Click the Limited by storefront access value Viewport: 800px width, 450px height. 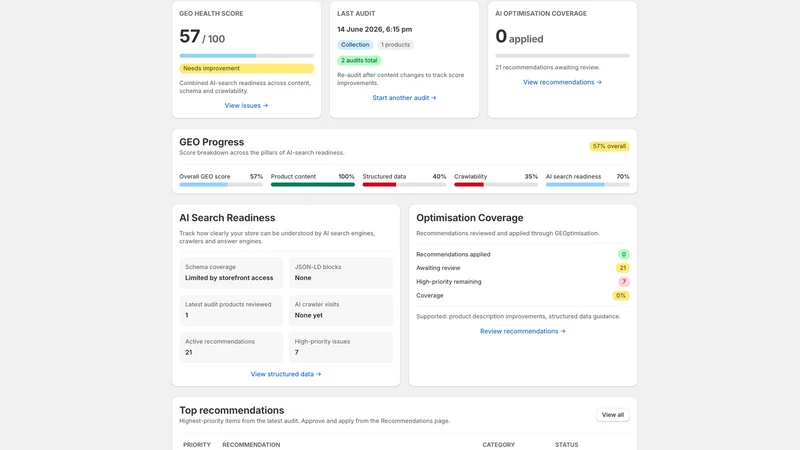point(229,278)
